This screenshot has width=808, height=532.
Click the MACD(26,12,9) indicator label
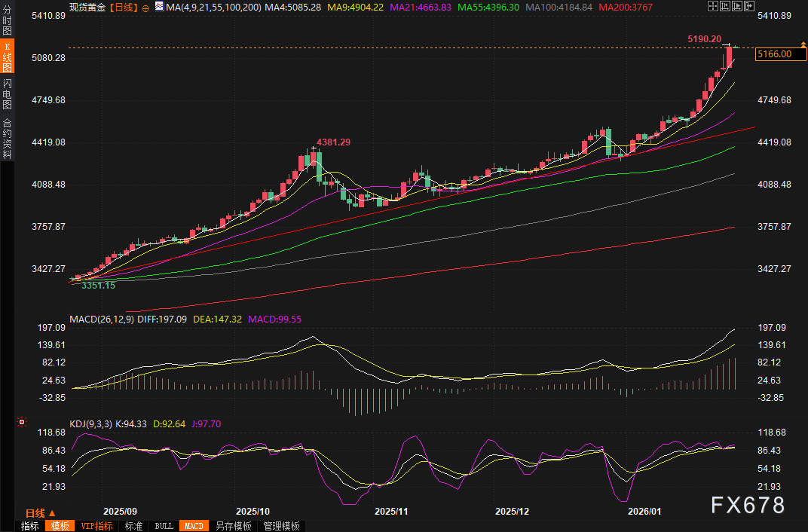click(100, 319)
